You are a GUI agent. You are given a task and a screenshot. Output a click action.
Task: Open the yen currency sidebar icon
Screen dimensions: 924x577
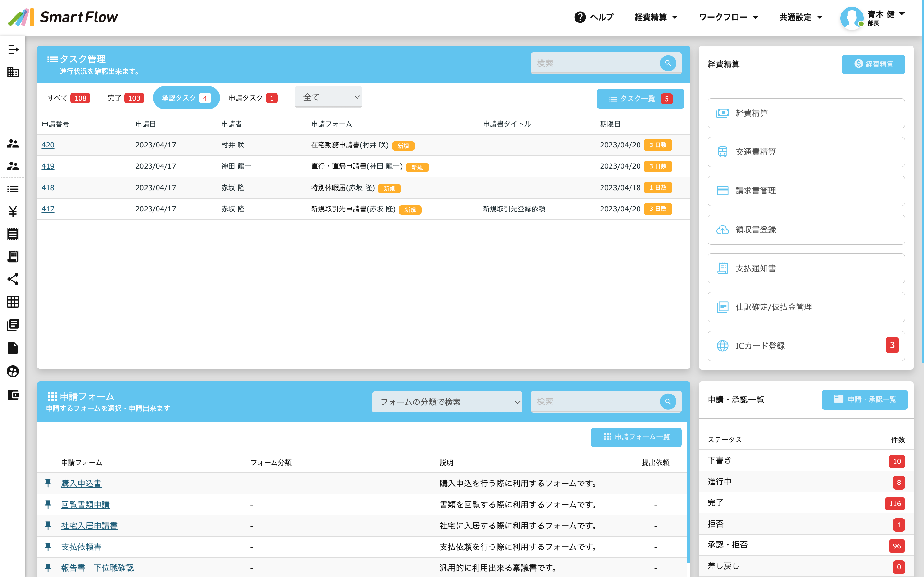point(13,211)
